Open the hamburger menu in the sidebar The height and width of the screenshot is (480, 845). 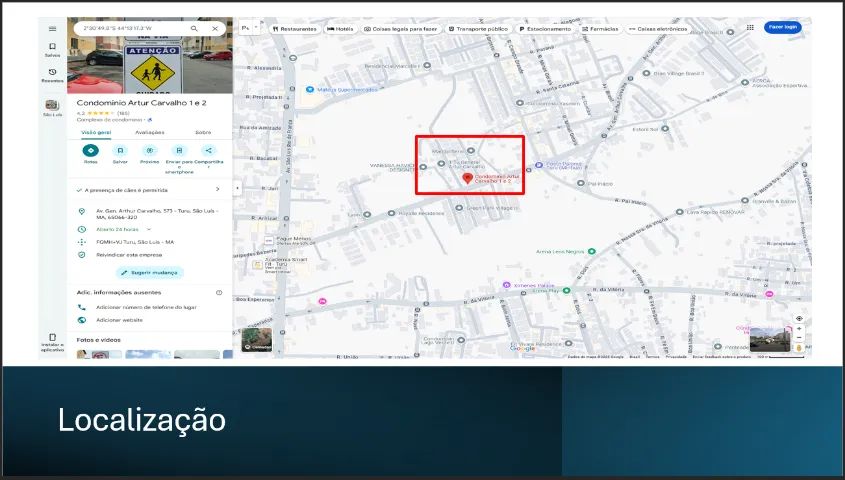click(x=52, y=29)
